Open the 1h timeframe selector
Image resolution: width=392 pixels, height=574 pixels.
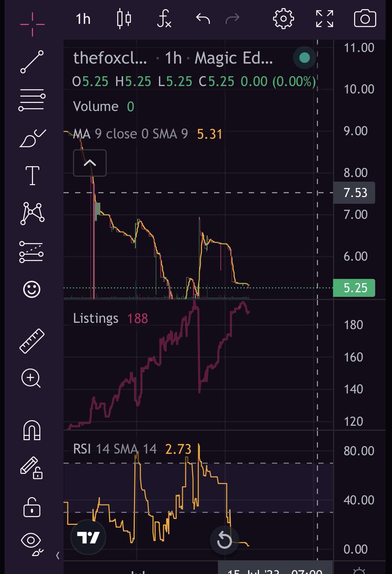(x=83, y=19)
